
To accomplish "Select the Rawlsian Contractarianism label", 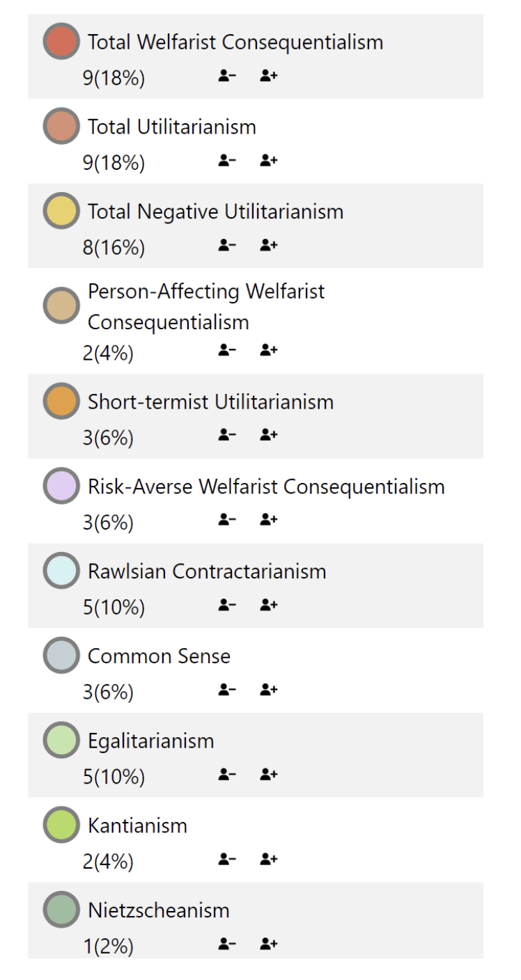I will [207, 571].
